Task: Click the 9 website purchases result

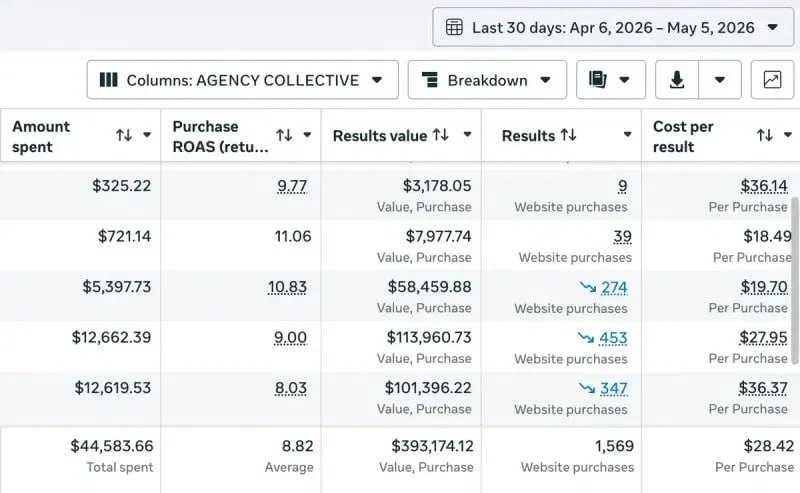Action: (622, 186)
